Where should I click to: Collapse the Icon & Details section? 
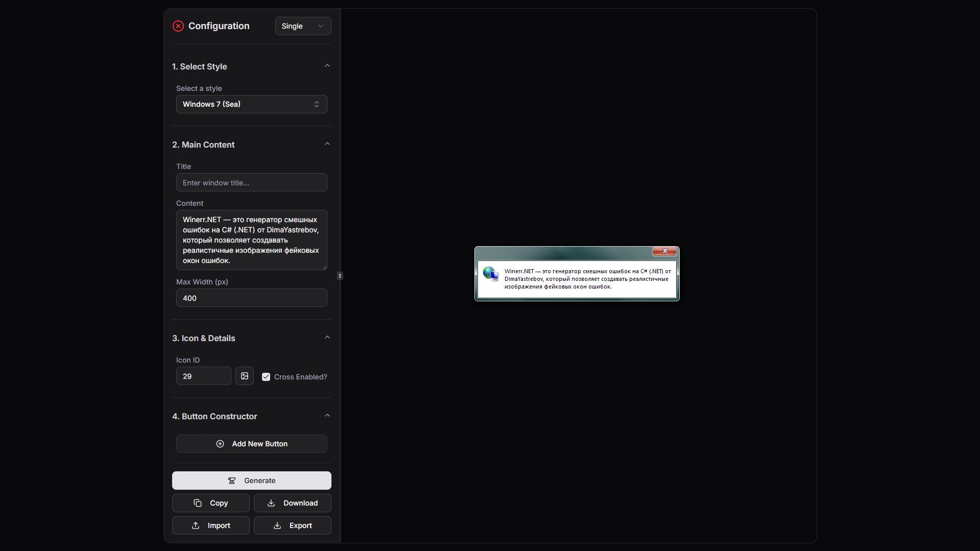327,338
